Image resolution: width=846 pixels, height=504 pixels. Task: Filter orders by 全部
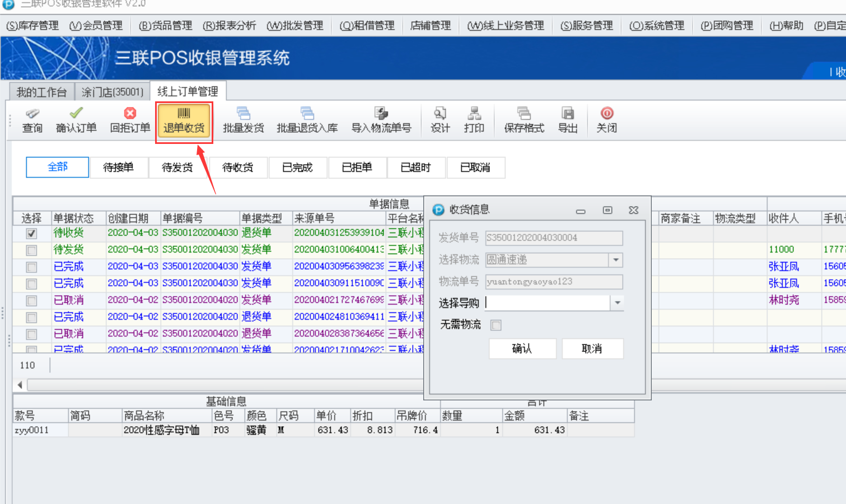point(57,167)
